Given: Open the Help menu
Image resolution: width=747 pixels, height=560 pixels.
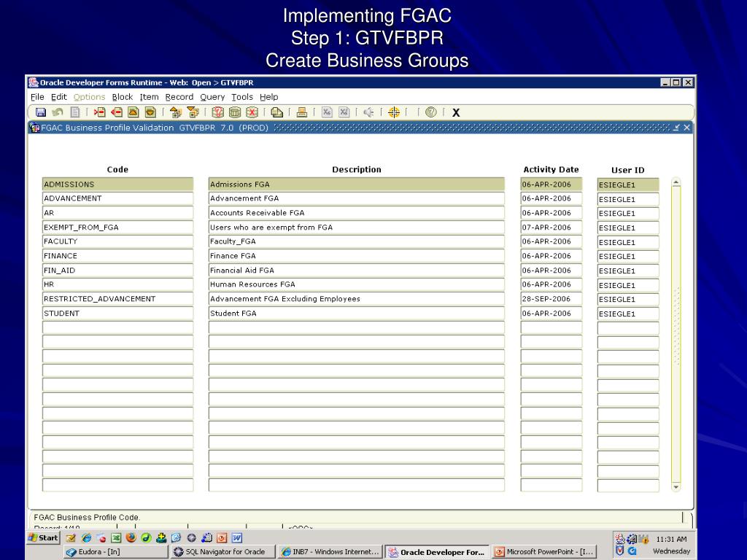Looking at the screenshot, I should 268,97.
